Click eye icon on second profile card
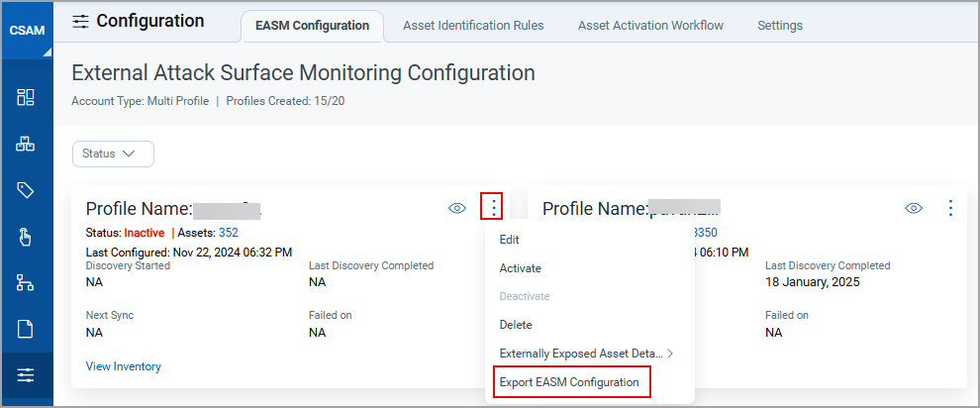980x408 pixels. point(914,208)
